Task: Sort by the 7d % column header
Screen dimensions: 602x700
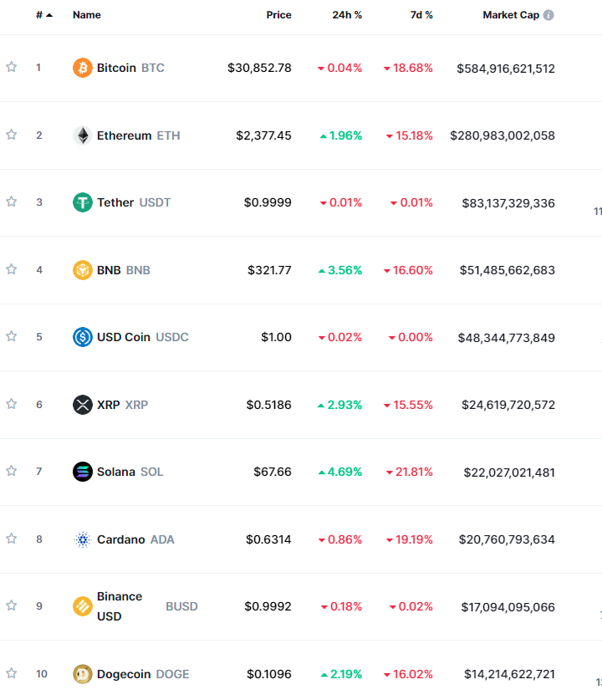Action: click(x=421, y=15)
